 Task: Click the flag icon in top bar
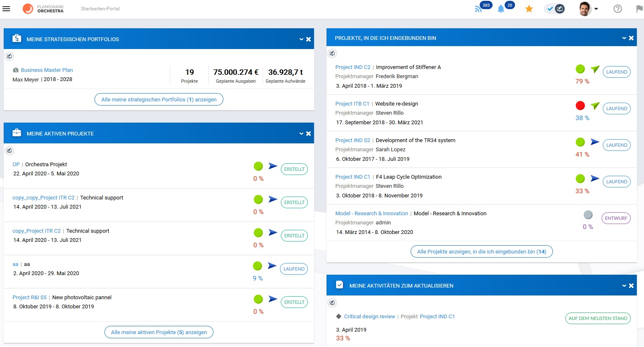point(639,9)
